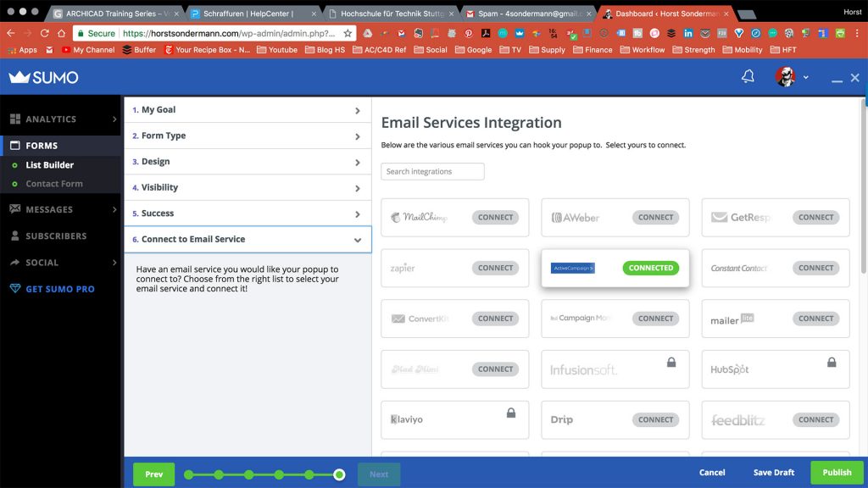The image size is (868, 488).
Task: Click the Get Sumo Pro diamond icon
Action: click(14, 289)
